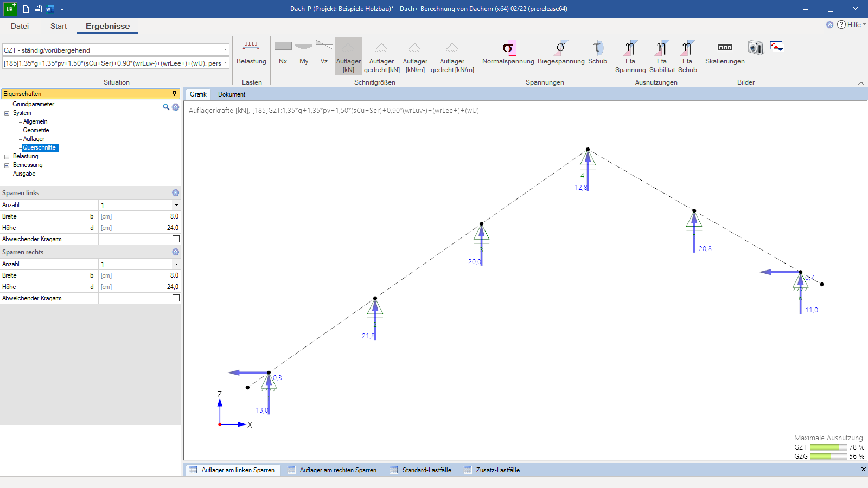
Task: Collapse the Sparren rechts section
Action: pyautogui.click(x=175, y=252)
